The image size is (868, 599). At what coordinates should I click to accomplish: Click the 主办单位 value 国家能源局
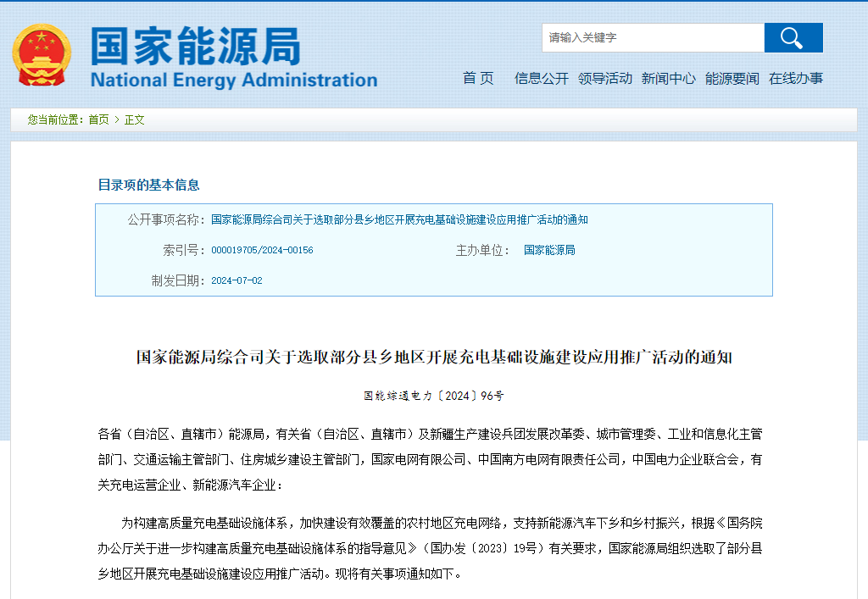pos(549,250)
